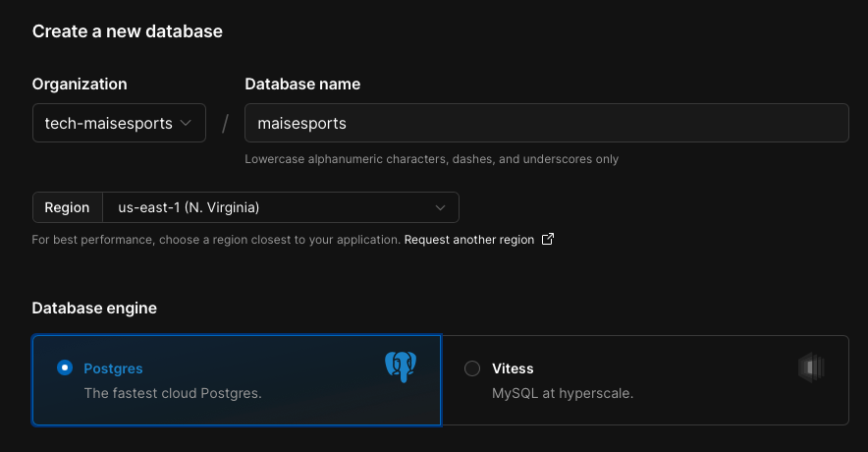The width and height of the screenshot is (868, 452).
Task: Select the Postgres radio button
Action: coord(65,367)
